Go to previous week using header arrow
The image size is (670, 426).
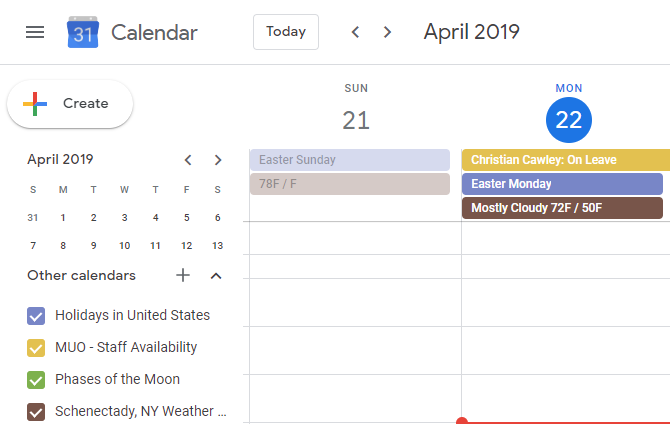coord(355,32)
